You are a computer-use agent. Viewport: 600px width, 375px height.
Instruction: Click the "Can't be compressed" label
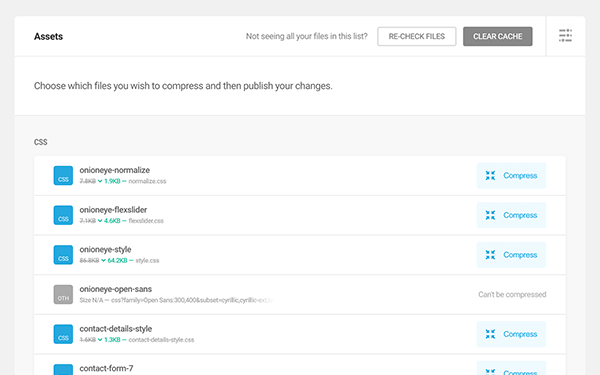[512, 295]
